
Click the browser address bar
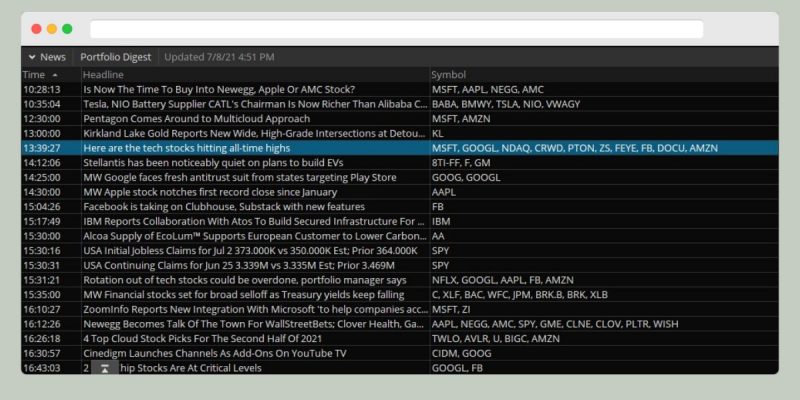pyautogui.click(x=396, y=29)
